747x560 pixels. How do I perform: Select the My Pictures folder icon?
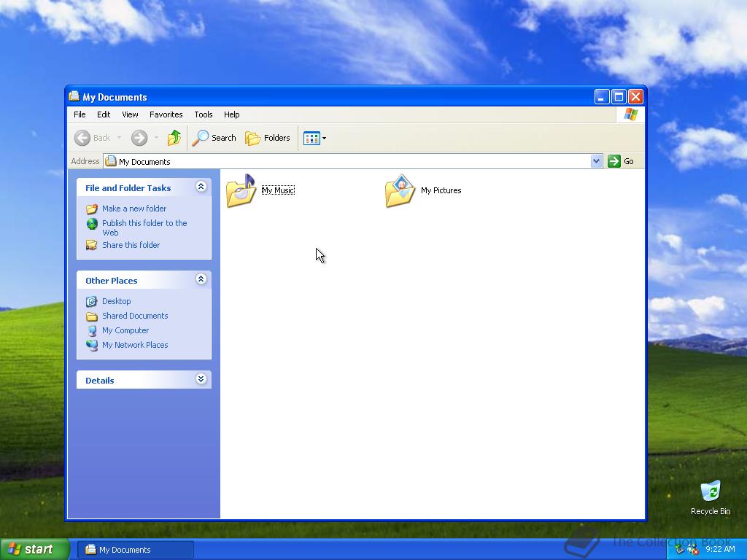400,190
